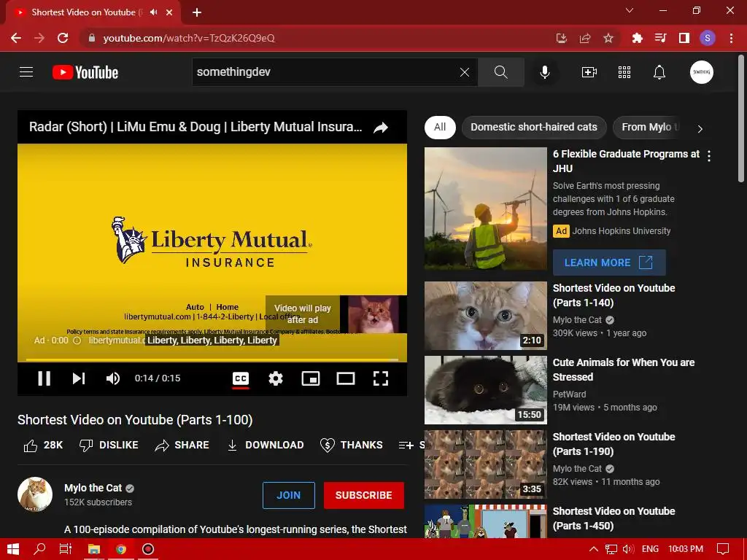Click SHARE below the video
The width and height of the screenshot is (747, 560).
(x=182, y=446)
